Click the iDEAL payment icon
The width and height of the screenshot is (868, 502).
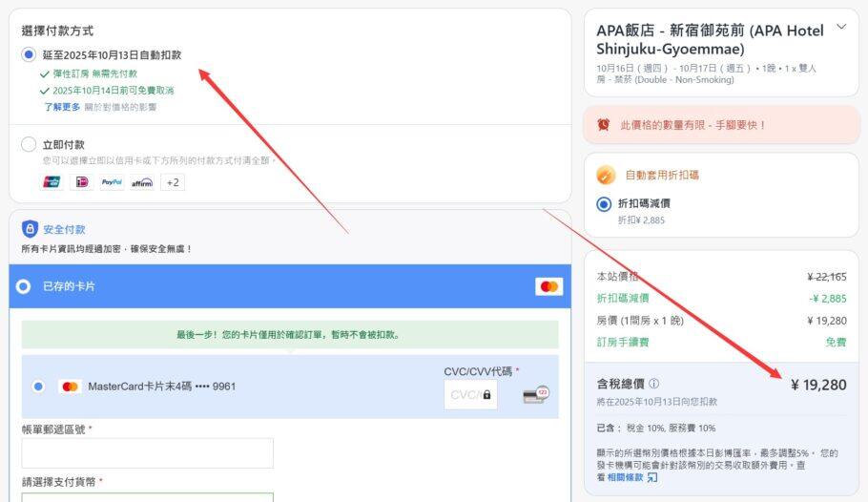tap(82, 182)
